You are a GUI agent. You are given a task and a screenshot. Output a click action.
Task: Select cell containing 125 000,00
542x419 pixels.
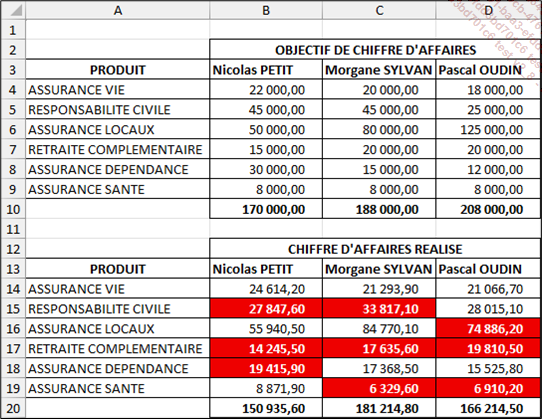[488, 130]
